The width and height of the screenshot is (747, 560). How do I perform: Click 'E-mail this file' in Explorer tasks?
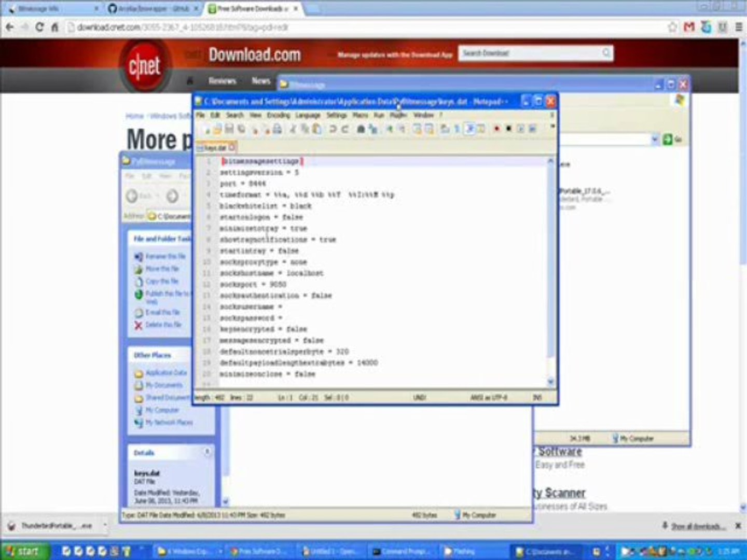(162, 312)
